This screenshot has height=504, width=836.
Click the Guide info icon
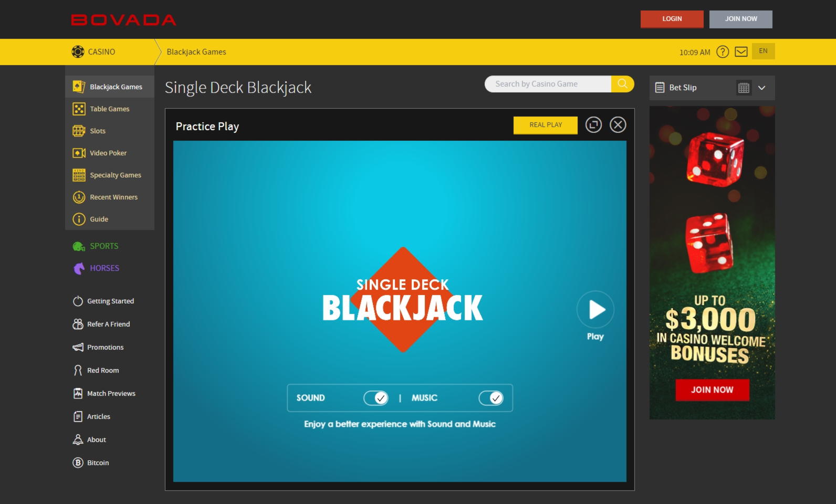click(79, 219)
